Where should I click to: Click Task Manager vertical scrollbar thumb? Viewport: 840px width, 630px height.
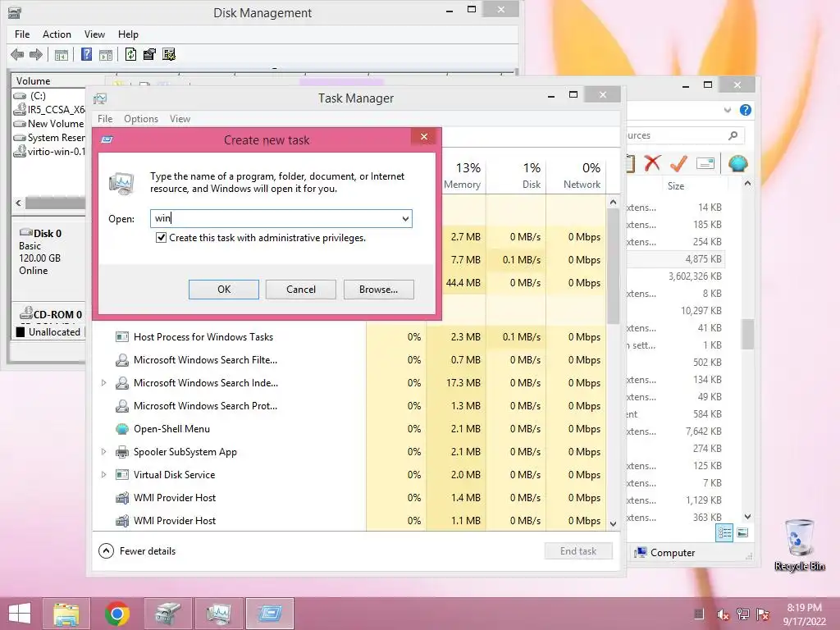pos(614,267)
